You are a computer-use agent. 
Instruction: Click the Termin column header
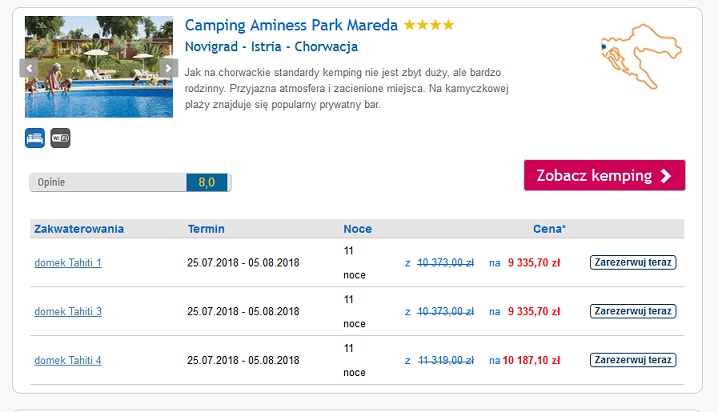pos(206,229)
